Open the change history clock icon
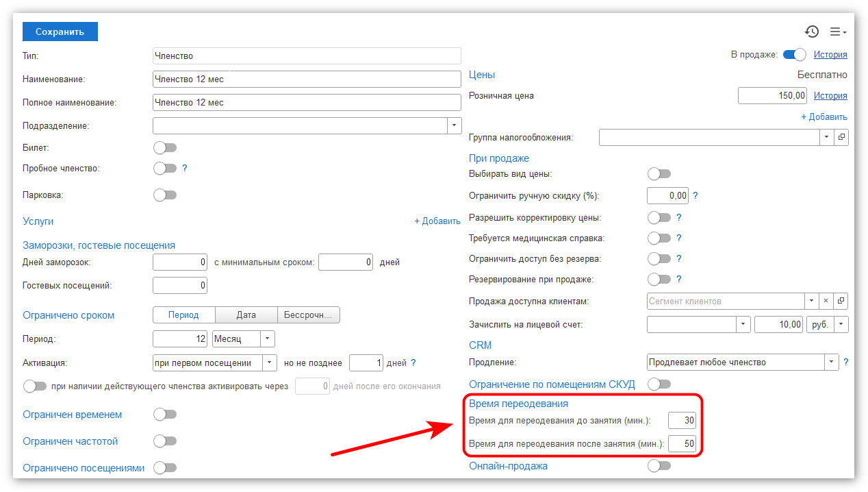The image size is (868, 492). pyautogui.click(x=812, y=32)
